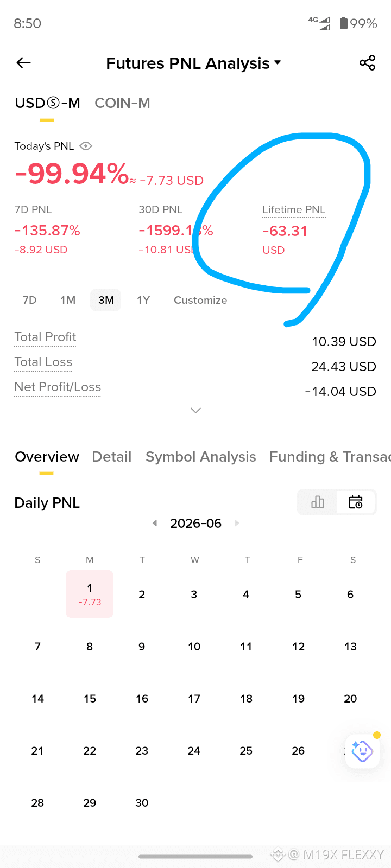Viewport: 391px width, 868px height.
Task: Select the 1Y time range
Action: (x=143, y=300)
